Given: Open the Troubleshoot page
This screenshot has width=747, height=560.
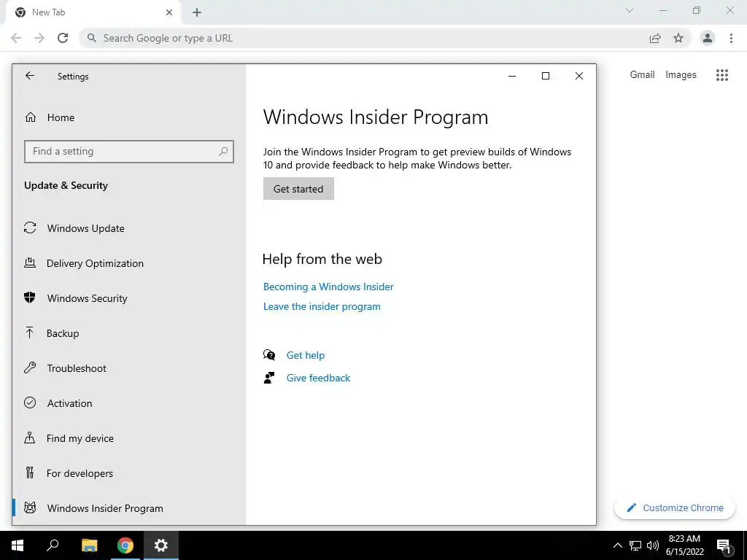Looking at the screenshot, I should pyautogui.click(x=76, y=368).
